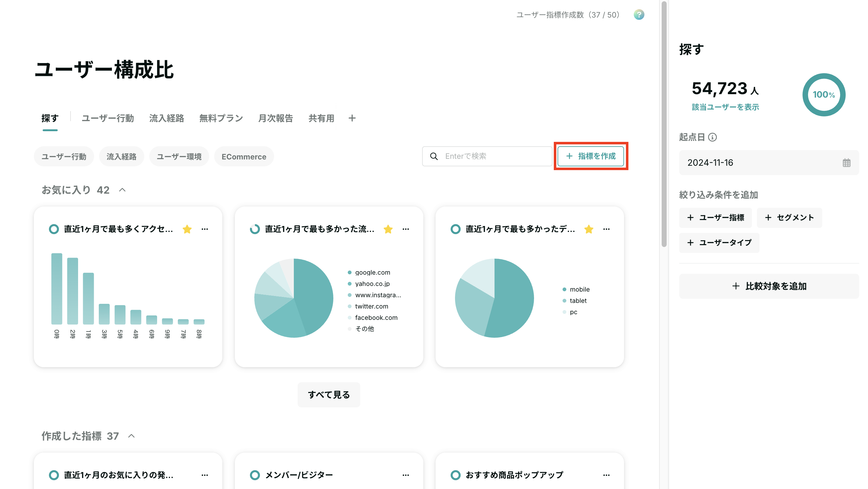Filter by ECommerce chip
This screenshot has height=489, width=868.
point(244,157)
